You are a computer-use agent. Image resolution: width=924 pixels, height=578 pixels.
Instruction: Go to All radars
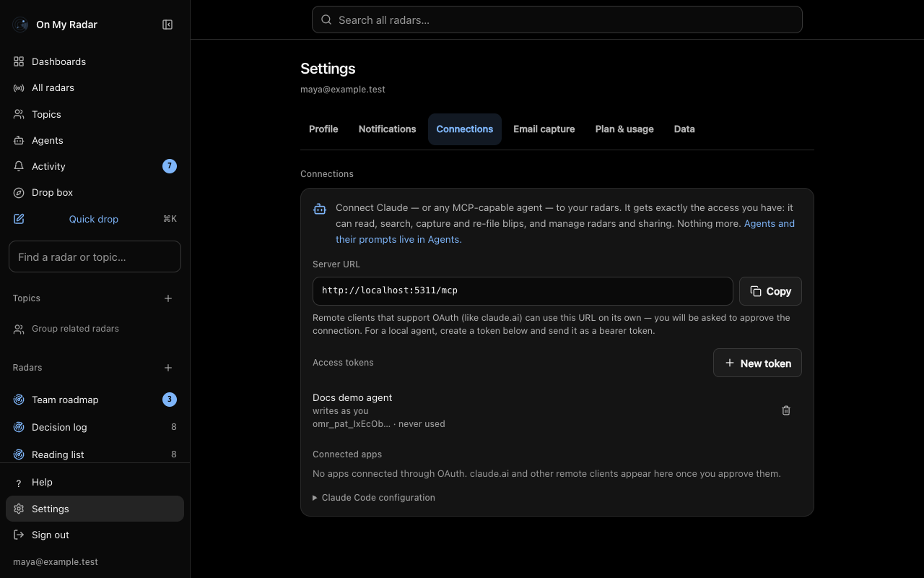tap(95, 87)
